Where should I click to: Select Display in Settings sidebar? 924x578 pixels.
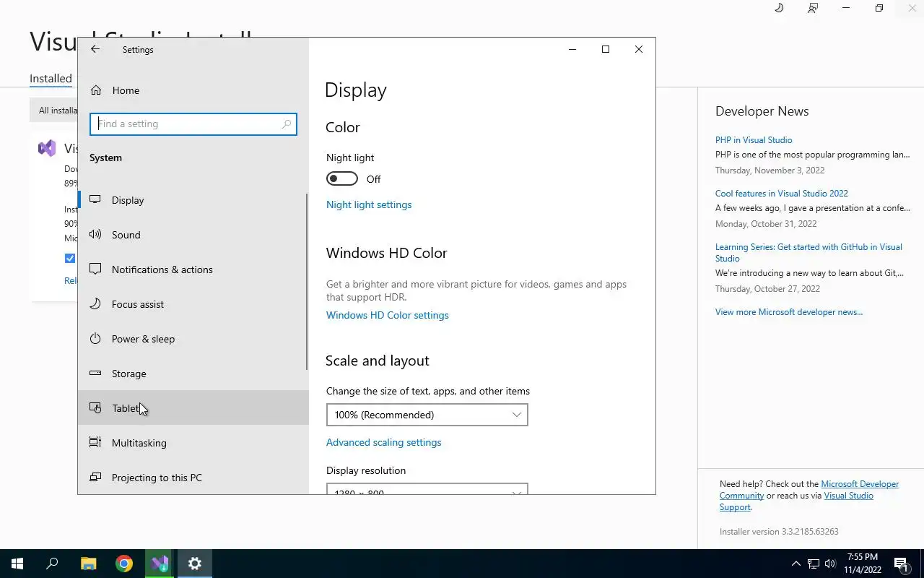coord(193,200)
